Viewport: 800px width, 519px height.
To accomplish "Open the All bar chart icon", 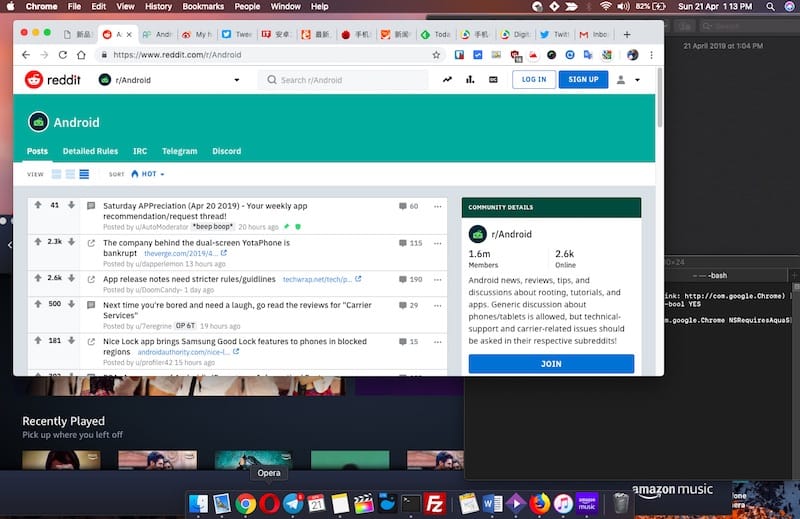I will (470, 80).
